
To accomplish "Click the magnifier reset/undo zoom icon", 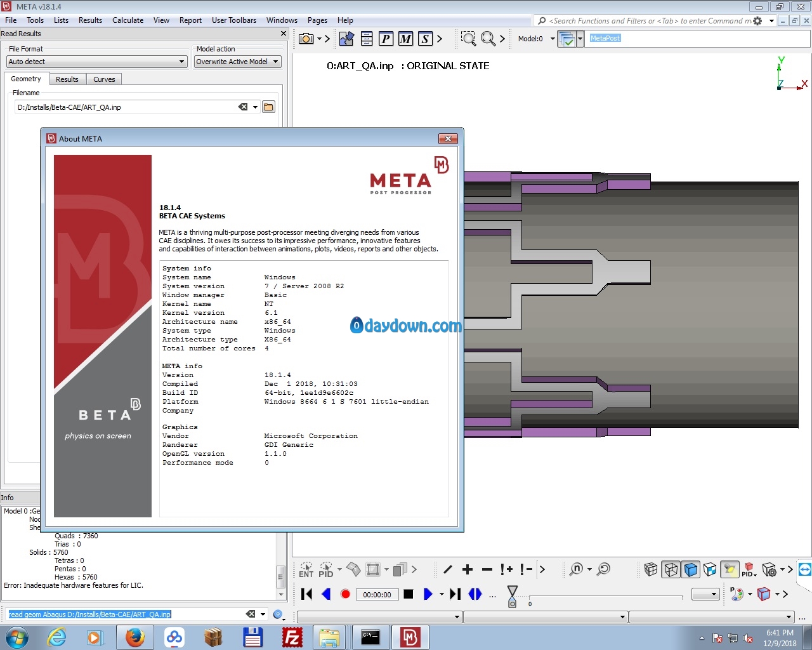I will pos(604,569).
